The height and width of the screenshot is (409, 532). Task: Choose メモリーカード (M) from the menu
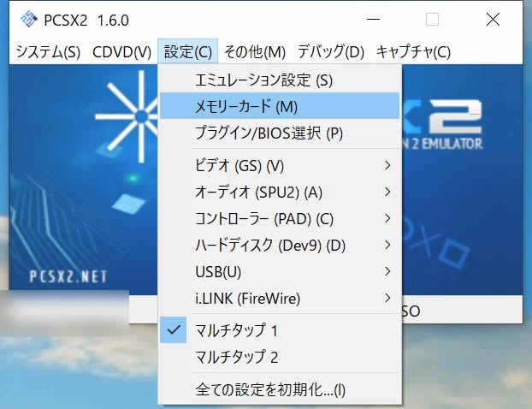click(280, 106)
